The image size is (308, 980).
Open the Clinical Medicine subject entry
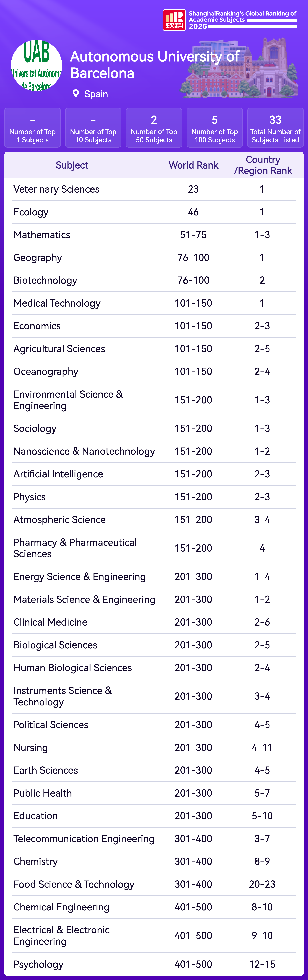pyautogui.click(x=50, y=622)
